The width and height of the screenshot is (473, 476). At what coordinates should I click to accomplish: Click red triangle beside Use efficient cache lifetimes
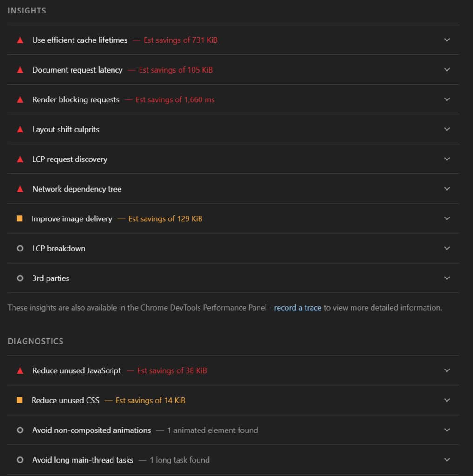point(20,40)
